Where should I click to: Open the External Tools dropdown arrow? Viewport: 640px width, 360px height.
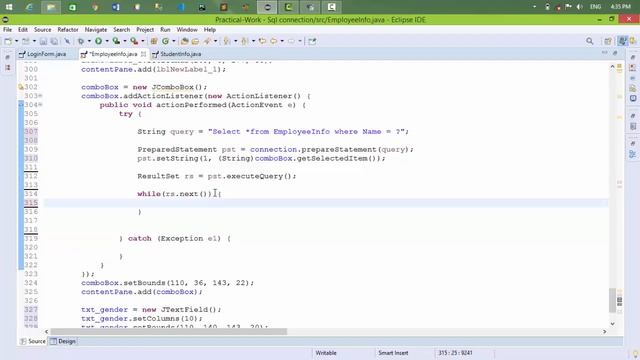pos(142,41)
